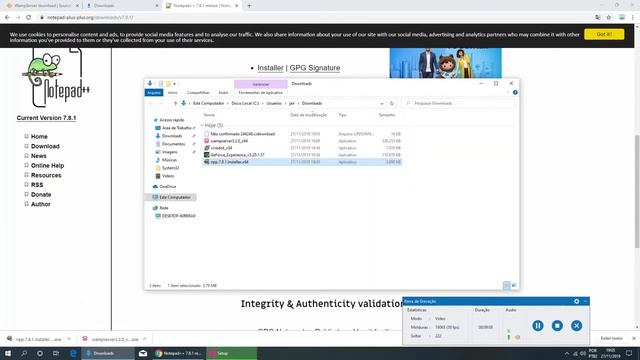The height and width of the screenshot is (360, 640).
Task: Open the Download link in Notepad++ sidebar
Action: click(x=45, y=146)
